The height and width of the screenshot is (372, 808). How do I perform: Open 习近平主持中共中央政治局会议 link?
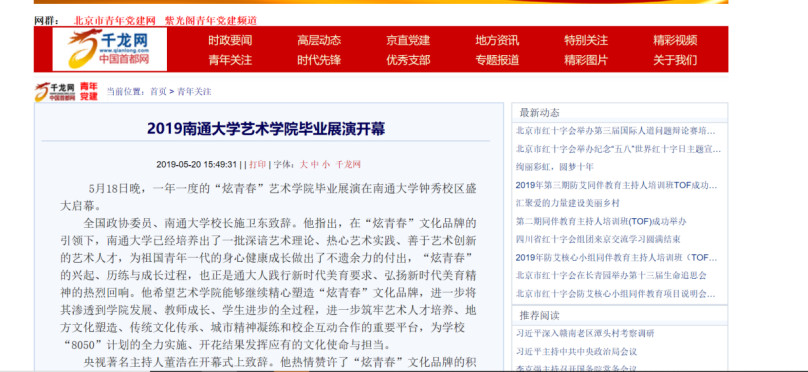(576, 351)
